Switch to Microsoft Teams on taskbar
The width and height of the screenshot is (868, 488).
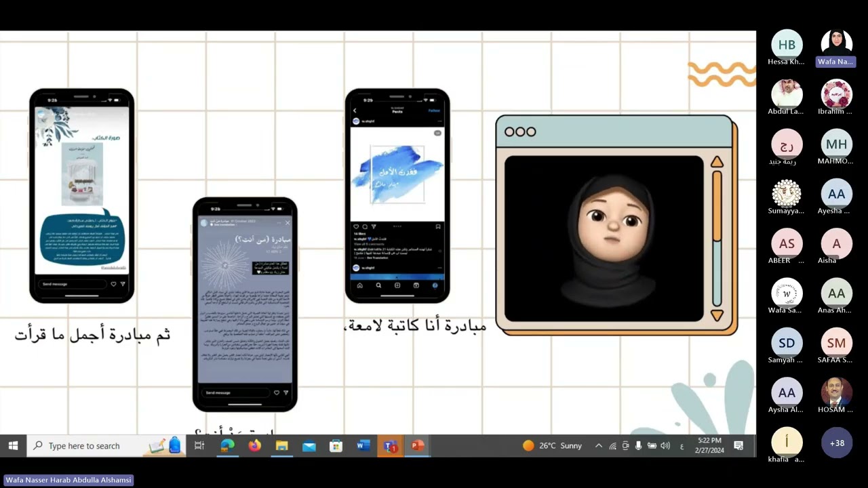390,445
